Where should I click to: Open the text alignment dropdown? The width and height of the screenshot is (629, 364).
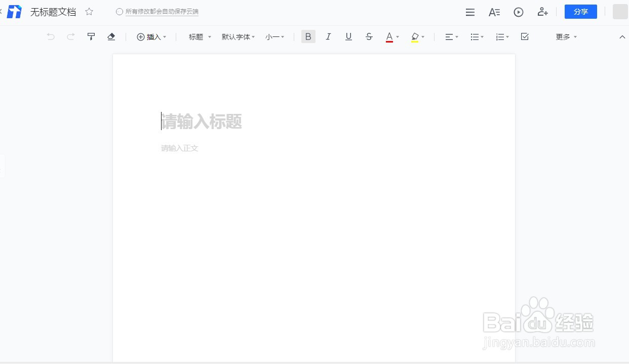click(452, 37)
